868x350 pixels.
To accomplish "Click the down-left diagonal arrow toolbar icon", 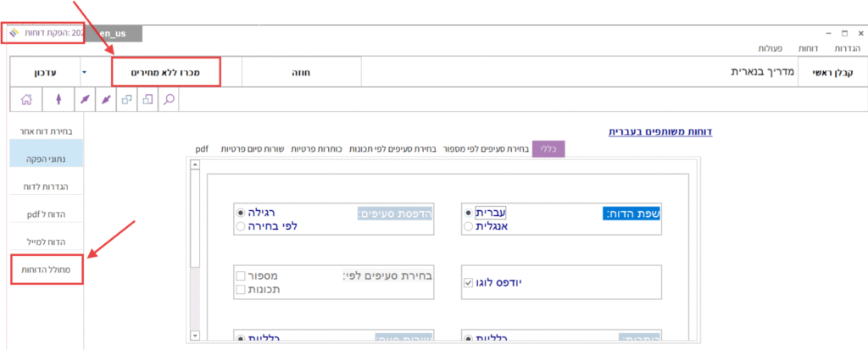I will (x=106, y=99).
